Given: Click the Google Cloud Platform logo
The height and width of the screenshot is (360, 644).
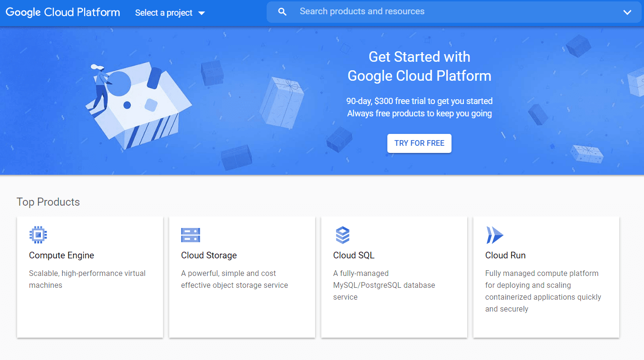Looking at the screenshot, I should 63,12.
